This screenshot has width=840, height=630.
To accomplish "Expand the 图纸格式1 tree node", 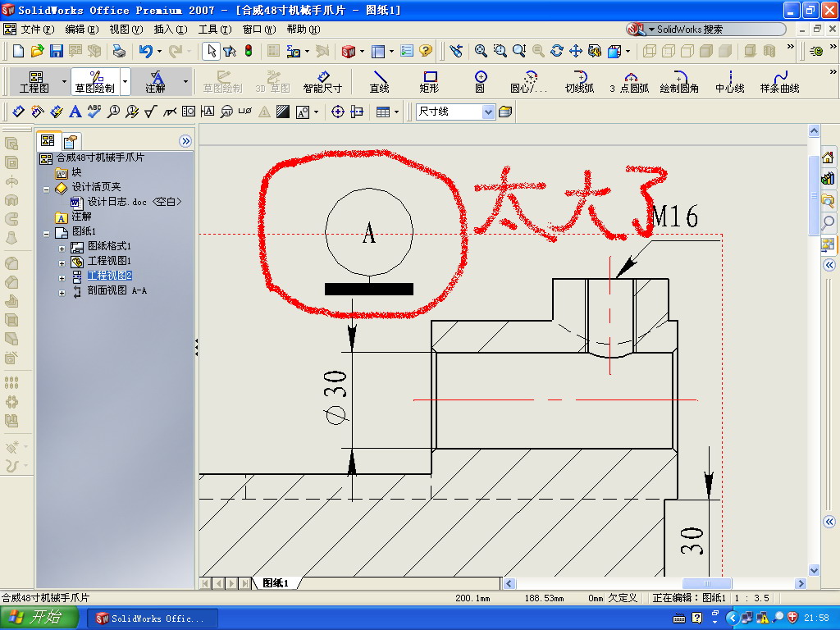I will (62, 249).
